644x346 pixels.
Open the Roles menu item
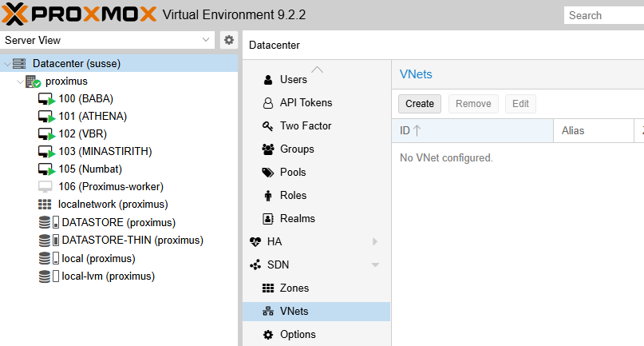(x=316, y=196)
